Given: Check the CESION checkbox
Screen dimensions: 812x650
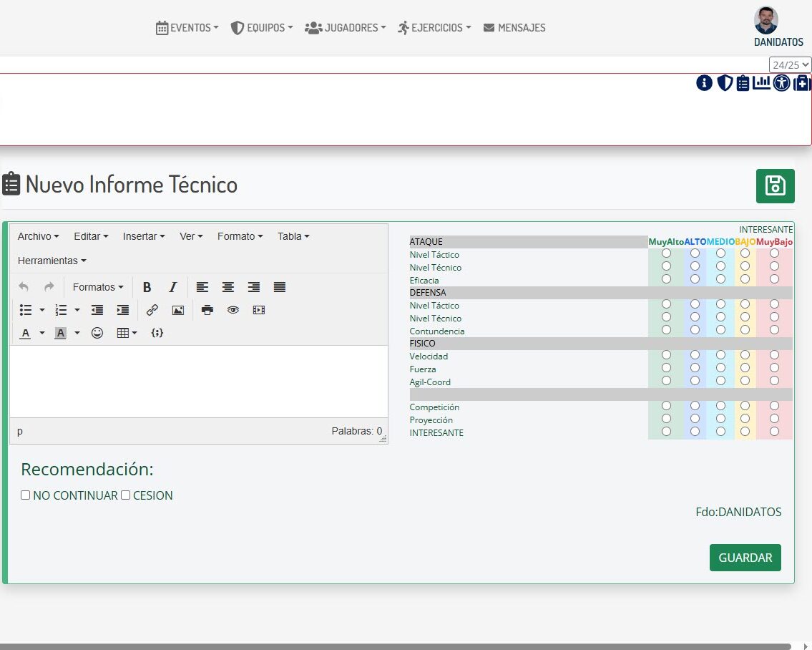Looking at the screenshot, I should pyautogui.click(x=126, y=495).
